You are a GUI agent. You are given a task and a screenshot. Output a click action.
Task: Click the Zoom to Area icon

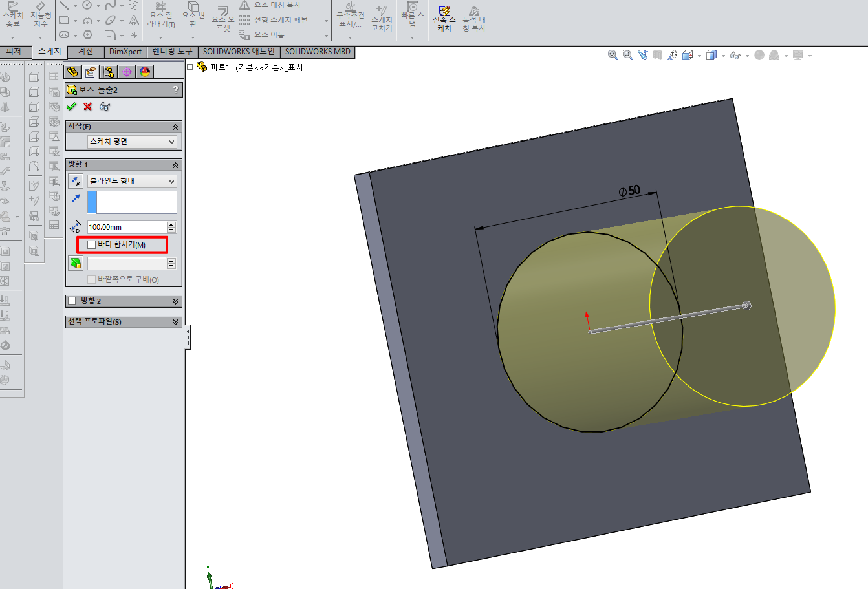pos(628,56)
